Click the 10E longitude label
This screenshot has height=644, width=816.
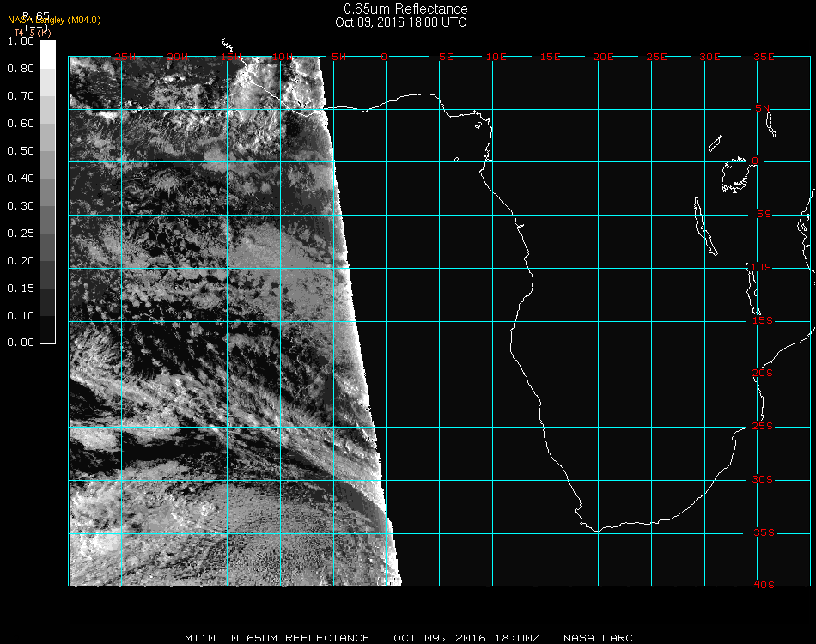(496, 57)
